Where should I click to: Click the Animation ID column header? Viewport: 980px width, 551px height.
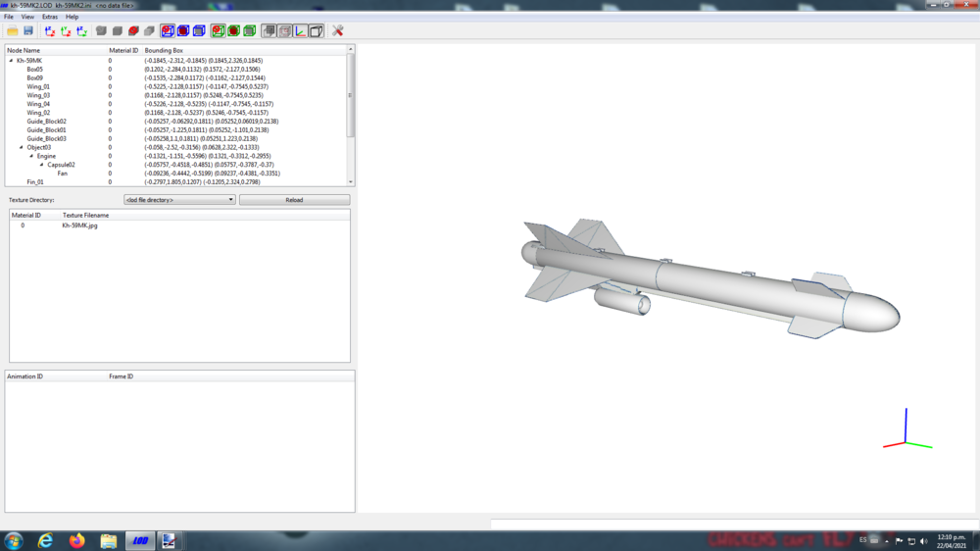click(x=25, y=376)
